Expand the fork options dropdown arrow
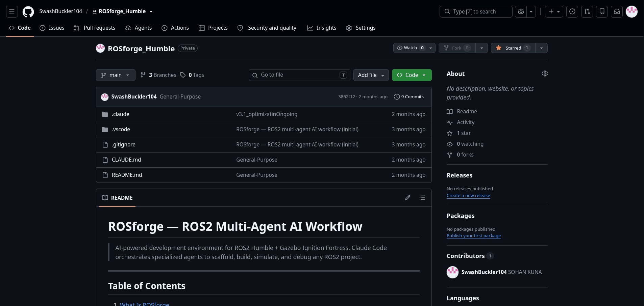644x306 pixels. [481, 48]
